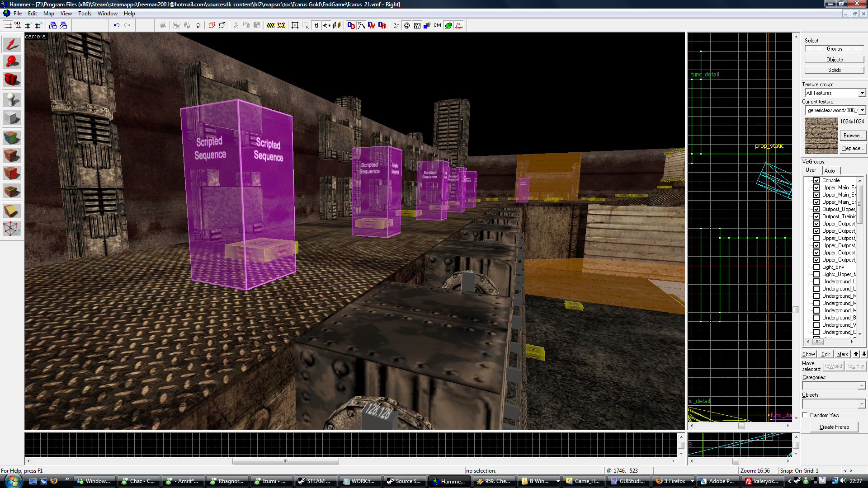Click the larger grid size icon

coord(38,25)
